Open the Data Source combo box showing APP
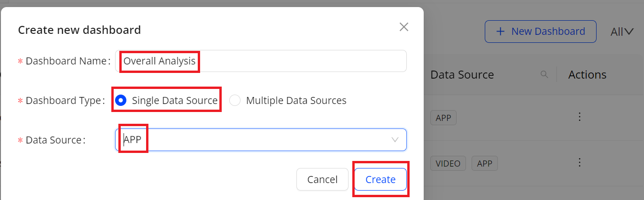 pyautogui.click(x=254, y=140)
